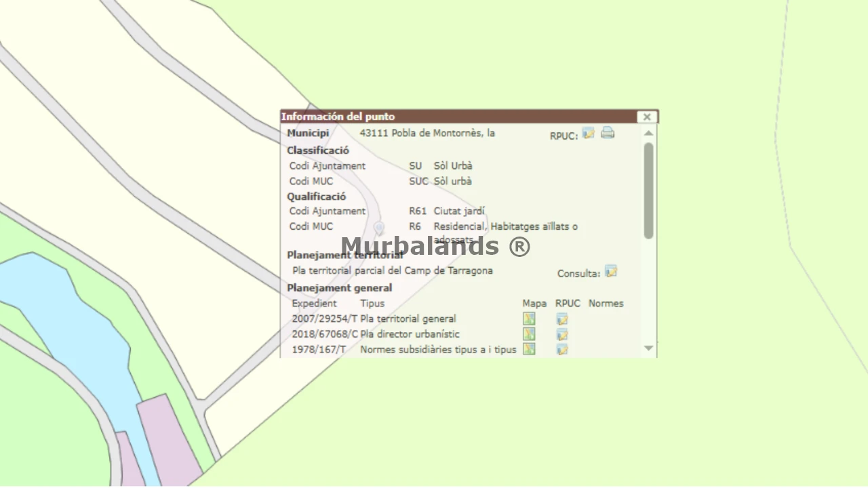This screenshot has width=868, height=488.
Task: Open the Consulta icon for Pla territorial parcial
Action: coord(611,271)
